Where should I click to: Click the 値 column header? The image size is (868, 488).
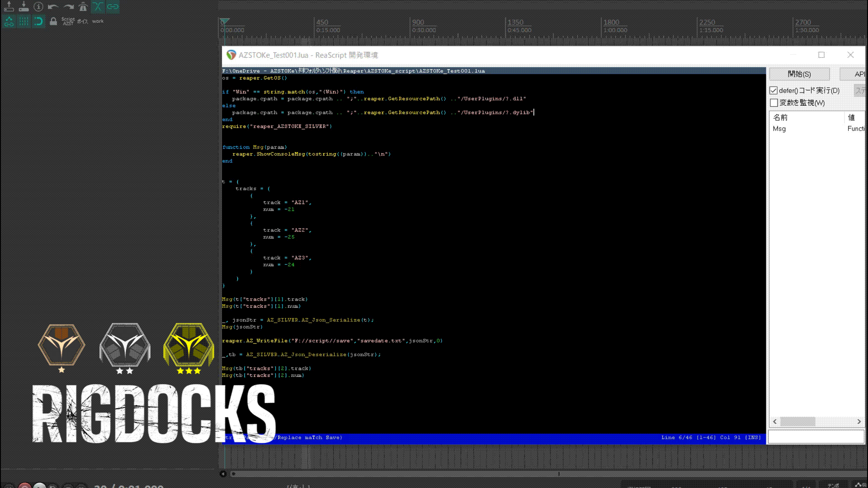tap(851, 117)
